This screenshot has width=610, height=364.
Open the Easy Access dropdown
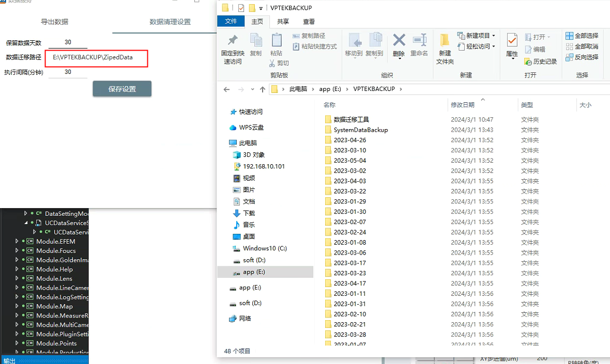click(x=475, y=46)
